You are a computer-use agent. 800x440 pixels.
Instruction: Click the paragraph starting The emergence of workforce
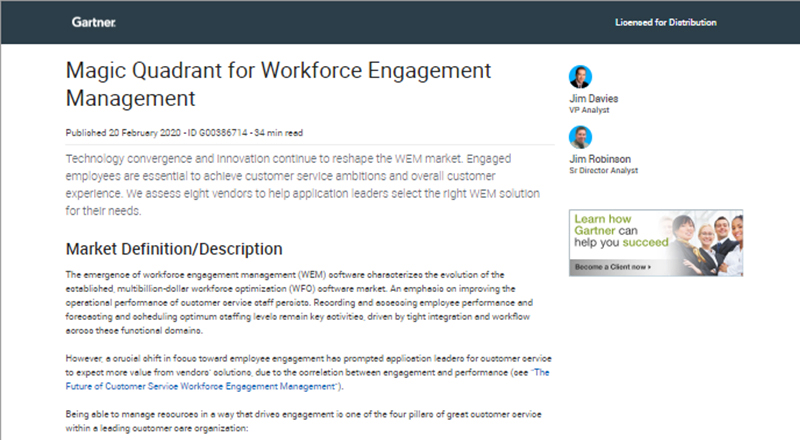click(x=299, y=303)
